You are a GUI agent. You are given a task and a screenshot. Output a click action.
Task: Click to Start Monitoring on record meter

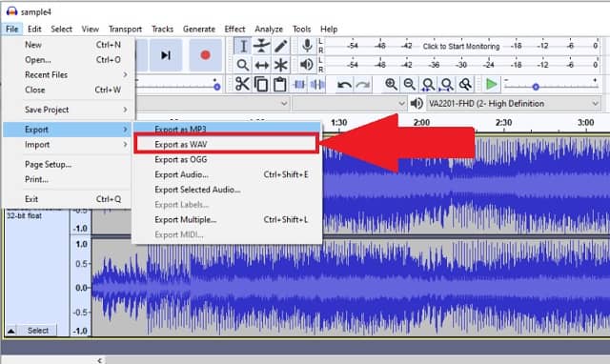pyautogui.click(x=461, y=47)
